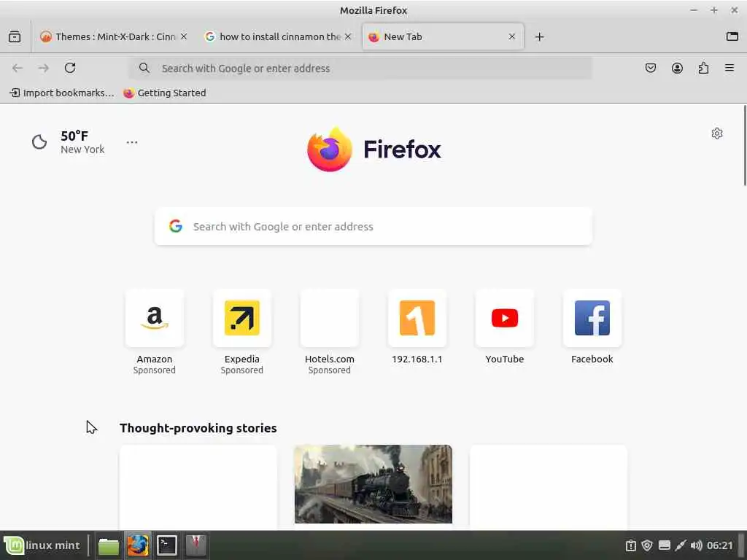Click the moon weather icon
Viewport: 747px width, 560px height.
(x=39, y=142)
